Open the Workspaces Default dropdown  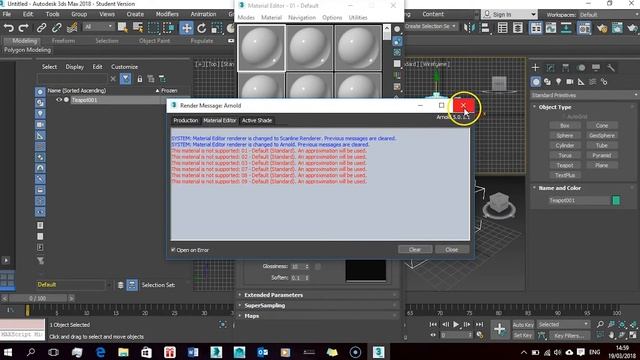609,15
